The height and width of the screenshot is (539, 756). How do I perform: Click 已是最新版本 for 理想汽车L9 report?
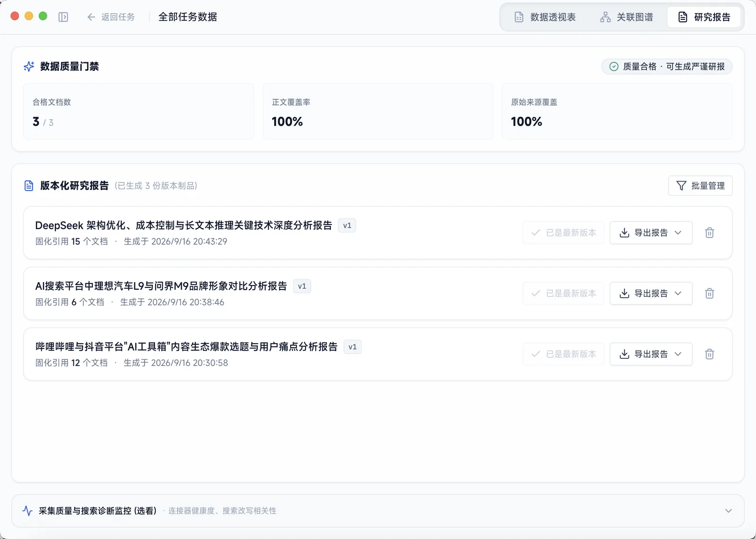click(563, 293)
